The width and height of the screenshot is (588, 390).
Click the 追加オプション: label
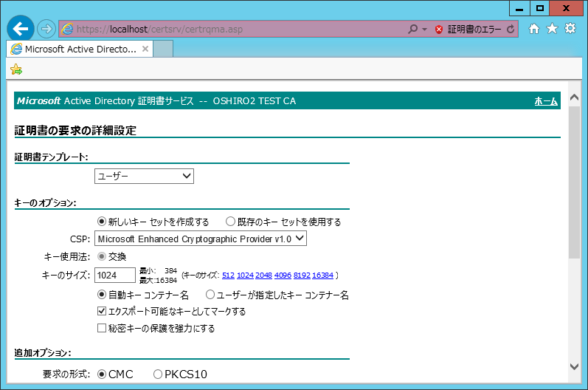pyautogui.click(x=43, y=353)
